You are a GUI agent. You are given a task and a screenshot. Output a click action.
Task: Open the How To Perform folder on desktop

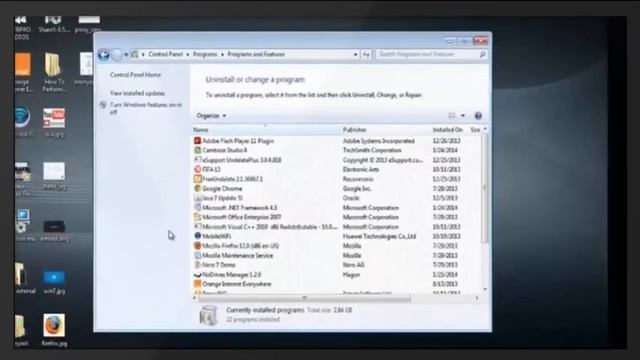[53, 73]
